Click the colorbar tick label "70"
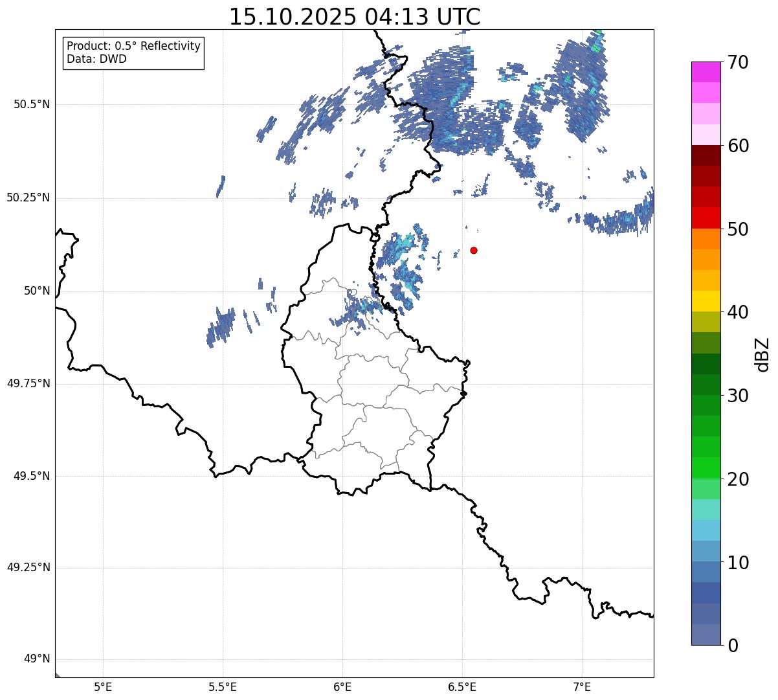Viewport: 778px width, 700px height. (x=738, y=62)
